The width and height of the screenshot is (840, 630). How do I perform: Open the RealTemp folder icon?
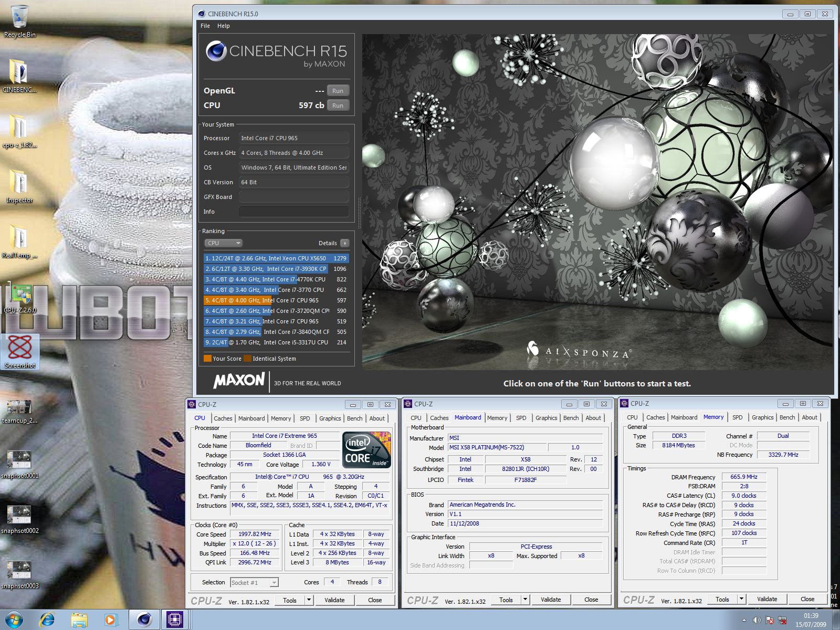[19, 241]
